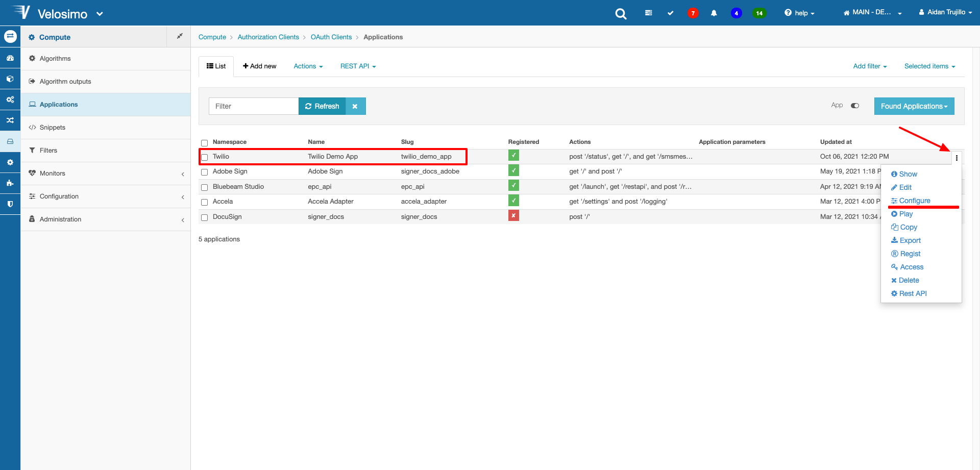Click green registered check for Bluebeam Studio
The image size is (980, 470).
[x=513, y=186]
